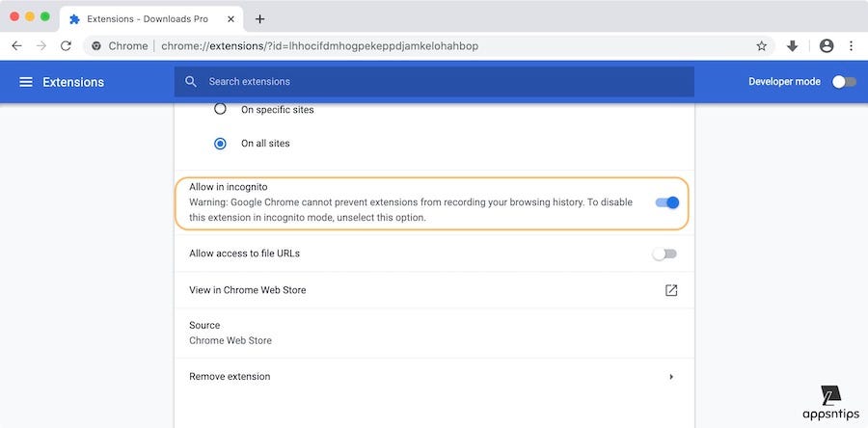Bookmark this page with the star icon
This screenshot has width=868, height=428.
[762, 46]
